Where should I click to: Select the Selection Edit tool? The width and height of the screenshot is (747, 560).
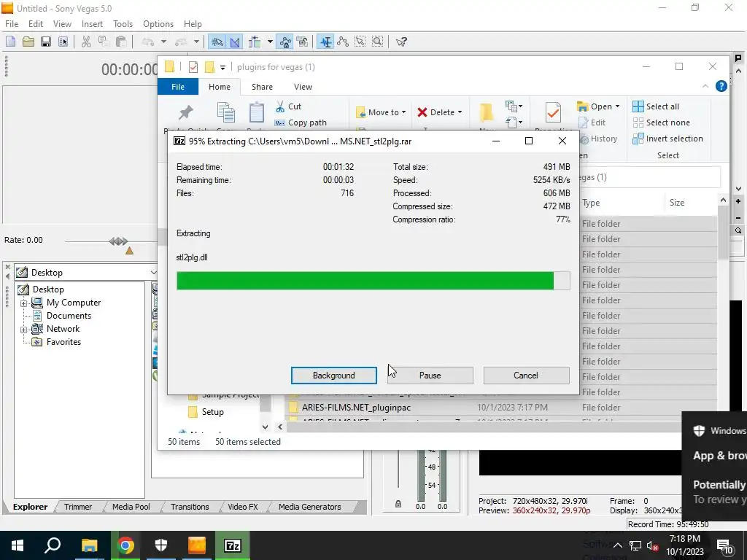point(360,42)
